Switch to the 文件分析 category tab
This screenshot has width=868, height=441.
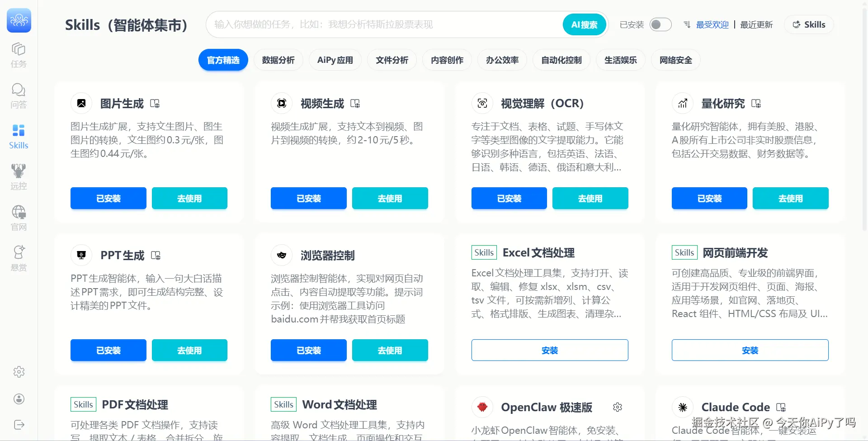tap(392, 60)
